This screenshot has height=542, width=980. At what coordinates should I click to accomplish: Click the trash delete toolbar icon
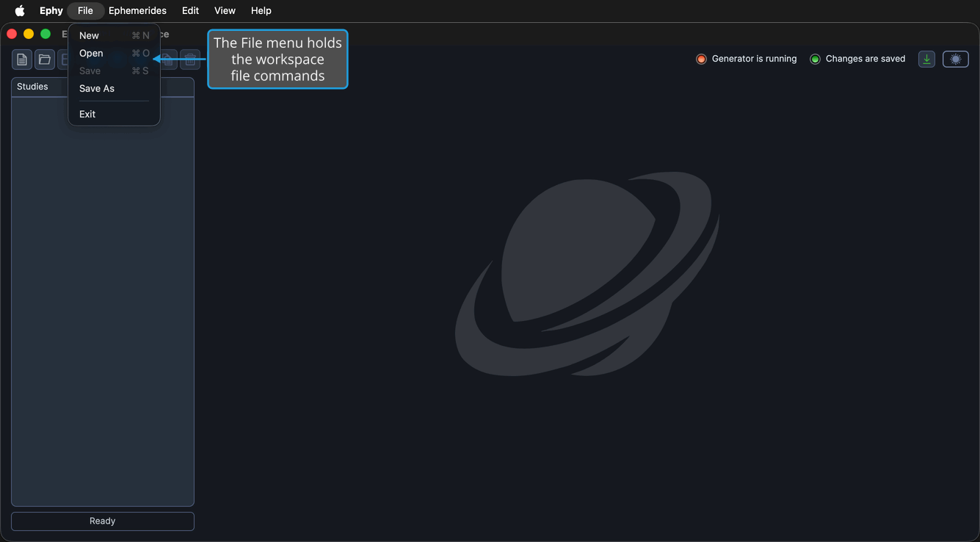(x=190, y=59)
